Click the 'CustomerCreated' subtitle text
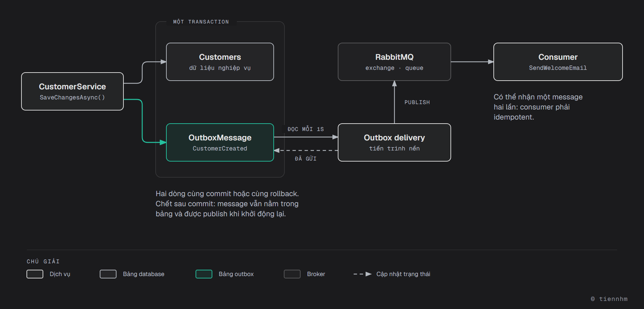 click(220, 148)
